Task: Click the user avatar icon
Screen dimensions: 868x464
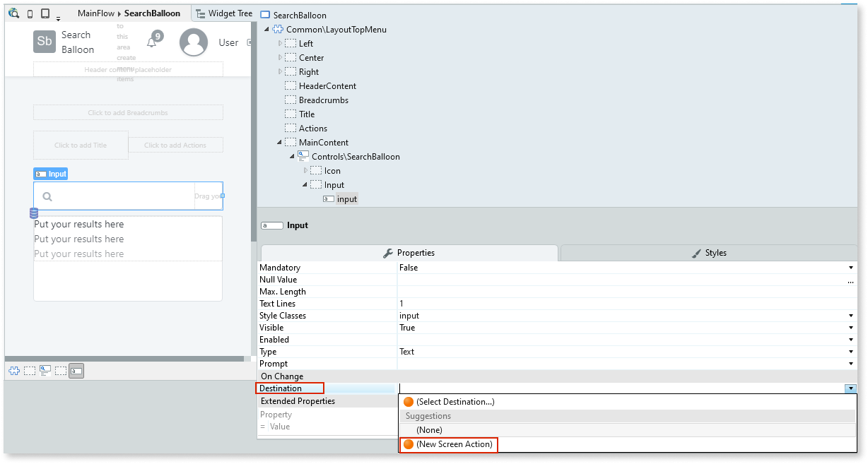Action: pos(193,42)
